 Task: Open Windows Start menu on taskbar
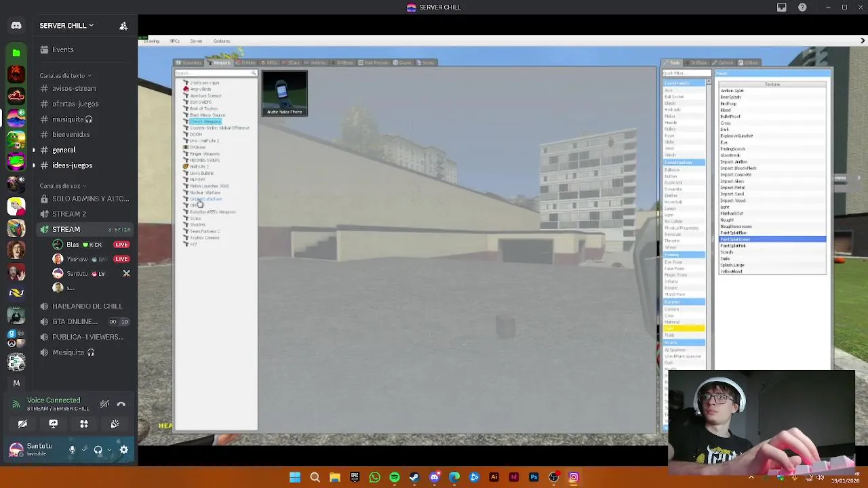(295, 477)
